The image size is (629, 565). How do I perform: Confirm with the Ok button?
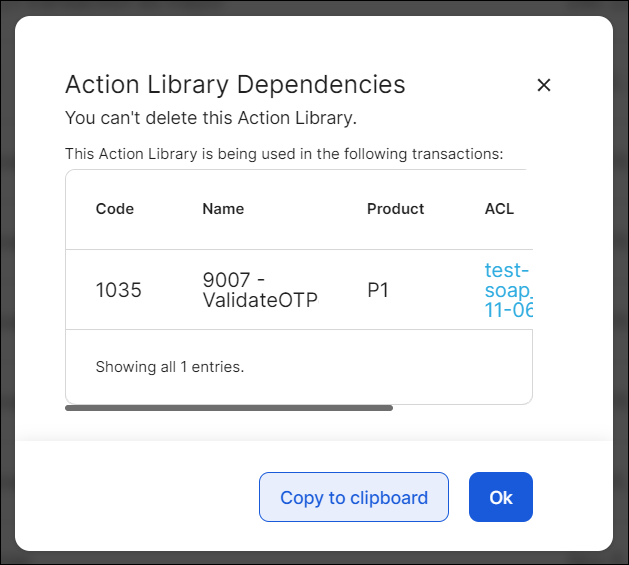[501, 497]
